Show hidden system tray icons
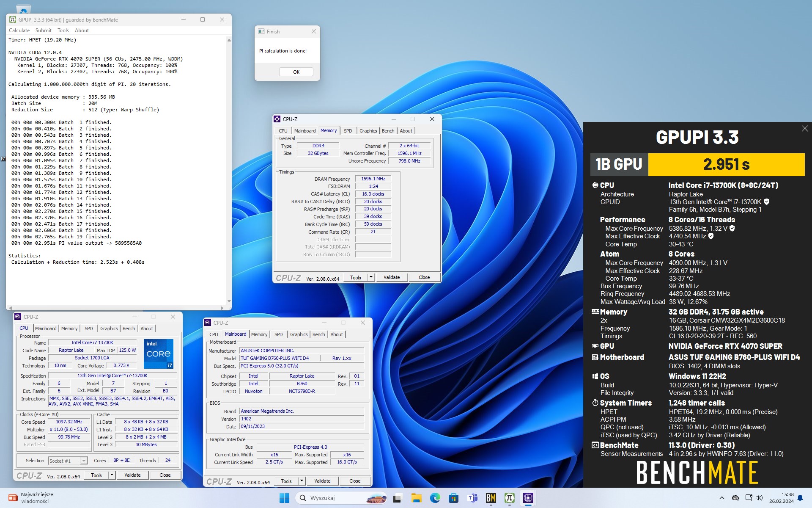 (722, 498)
